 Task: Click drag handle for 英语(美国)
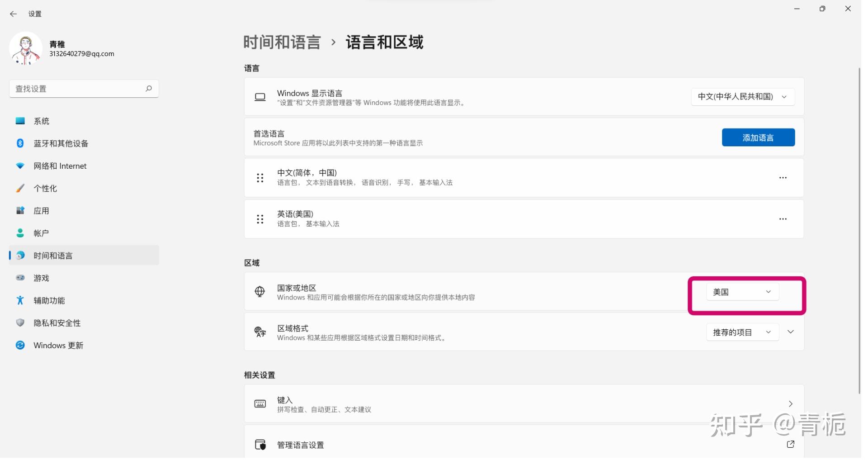[x=262, y=221]
